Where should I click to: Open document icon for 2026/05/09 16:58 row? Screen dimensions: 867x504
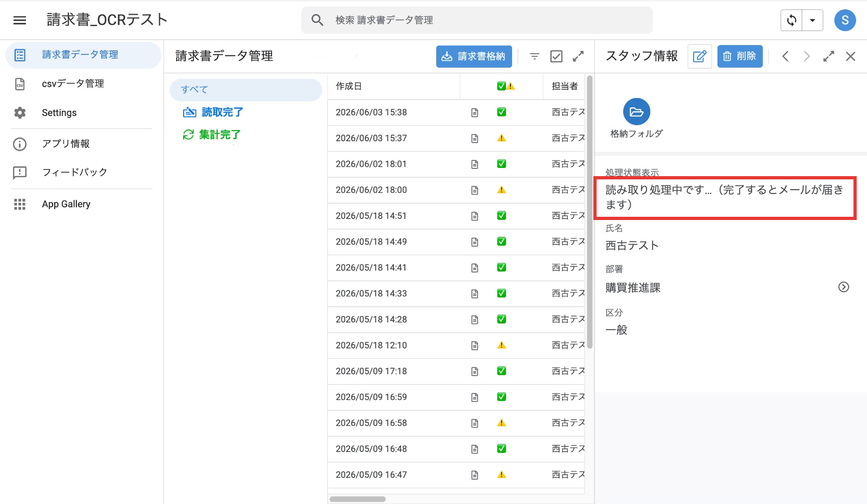pos(475,423)
